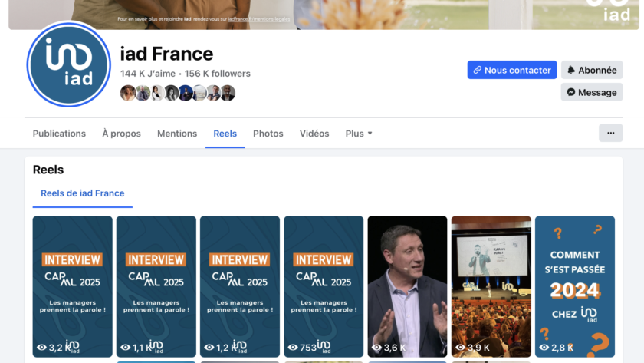Image resolution: width=644 pixels, height=363 pixels.
Task: Open the Mentions tab
Action: pyautogui.click(x=177, y=134)
